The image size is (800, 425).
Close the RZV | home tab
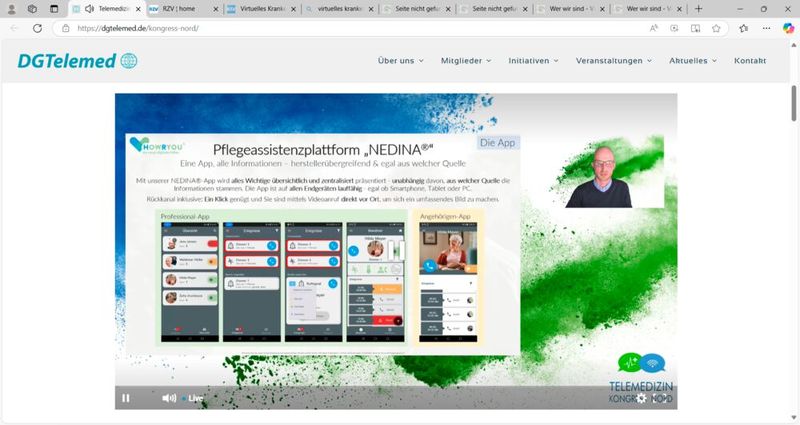(215, 9)
